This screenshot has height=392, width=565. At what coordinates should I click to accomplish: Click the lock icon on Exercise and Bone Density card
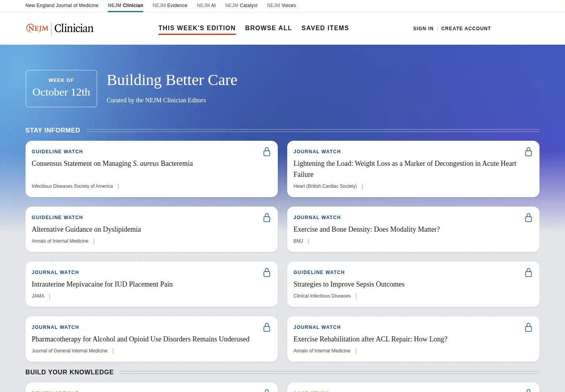(x=529, y=218)
